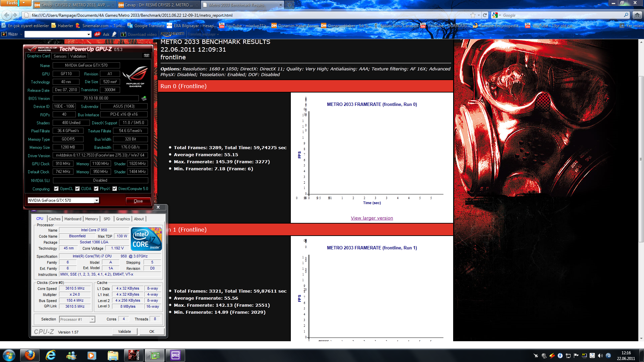Click Download video toolbar button

139,34
